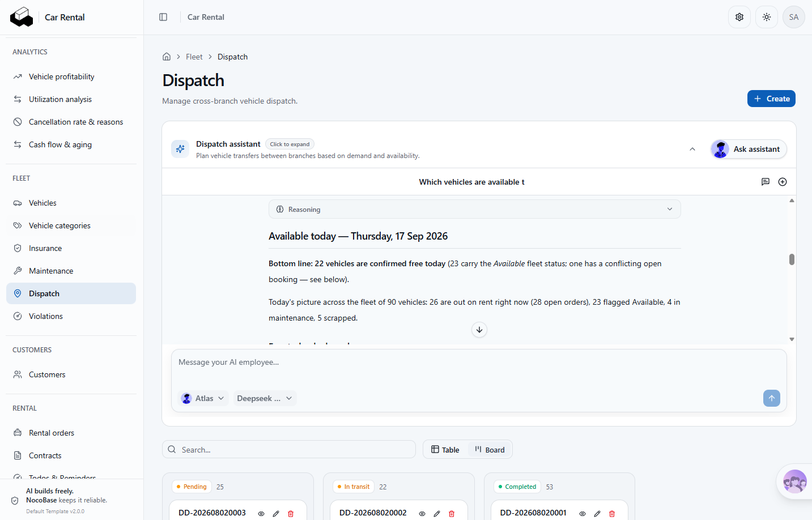812x520 pixels.
Task: Edit DD-202608020002 pencil icon
Action: point(437,513)
